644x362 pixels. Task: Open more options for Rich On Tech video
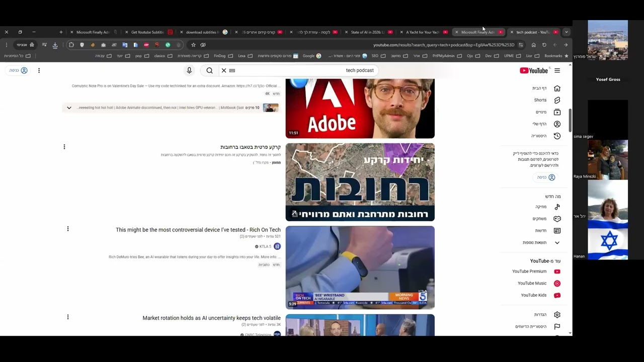(x=68, y=229)
